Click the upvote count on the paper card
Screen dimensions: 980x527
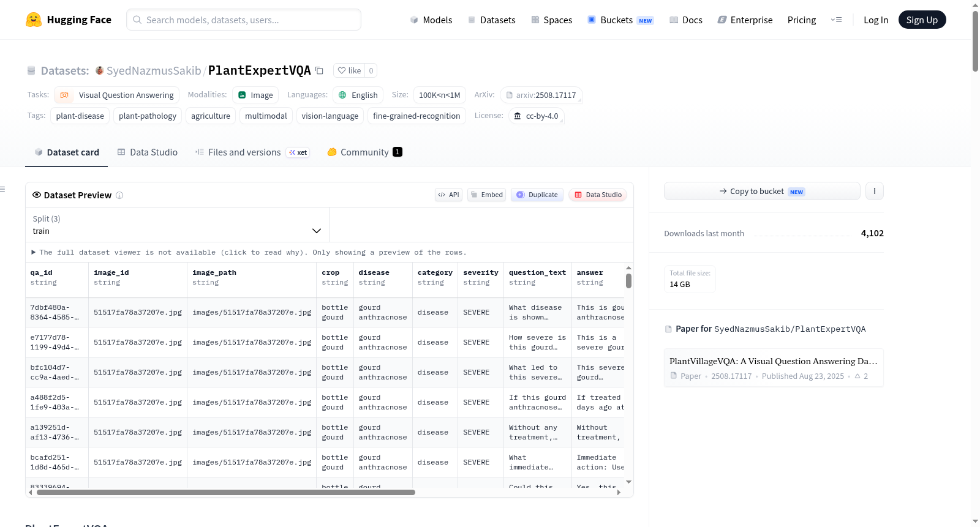861,376
